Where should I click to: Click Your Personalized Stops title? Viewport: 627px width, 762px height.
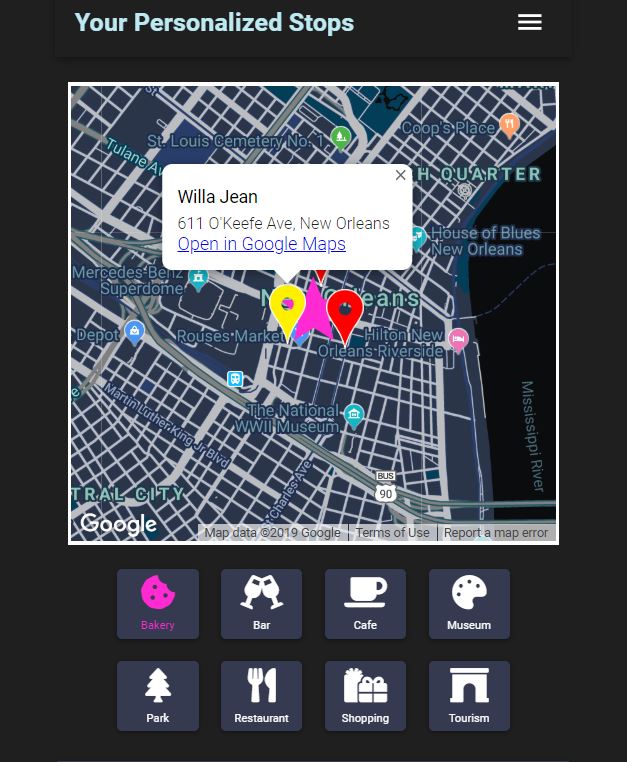(214, 22)
